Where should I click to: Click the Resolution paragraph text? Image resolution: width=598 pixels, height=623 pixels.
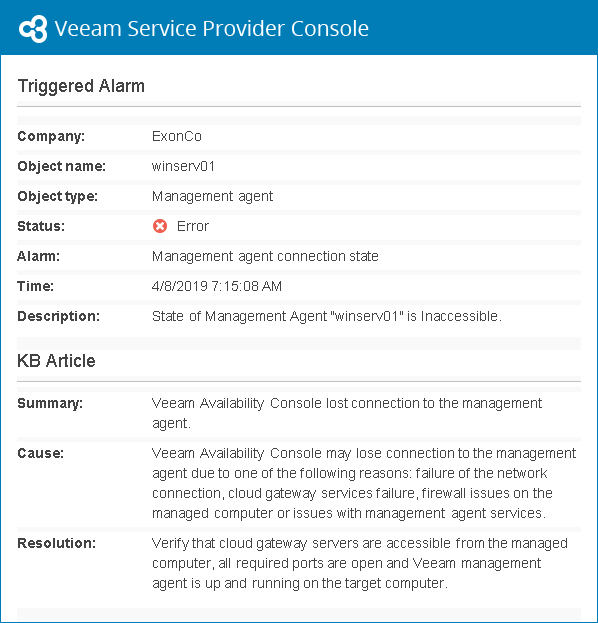(360, 563)
